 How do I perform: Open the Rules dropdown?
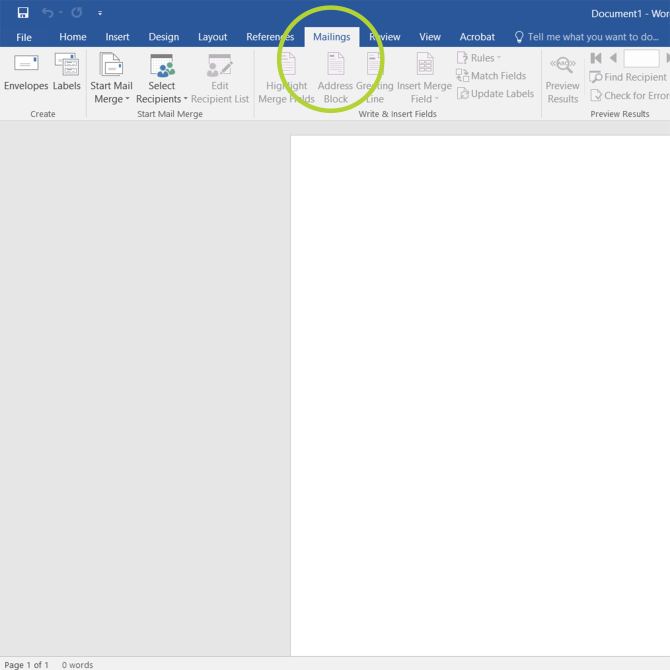479,58
